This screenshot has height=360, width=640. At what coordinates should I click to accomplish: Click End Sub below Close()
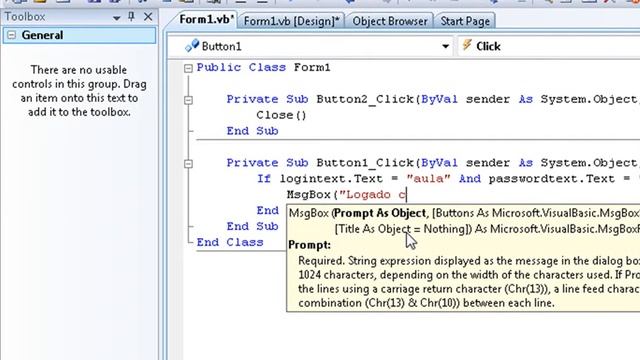pyautogui.click(x=252, y=131)
